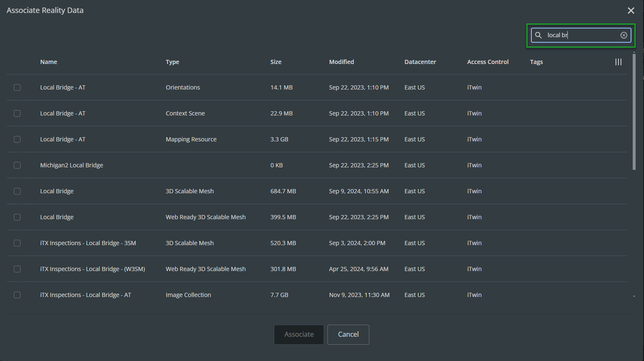This screenshot has width=644, height=361.
Task: Click the vertical scrollbar thumb
Action: click(634, 111)
